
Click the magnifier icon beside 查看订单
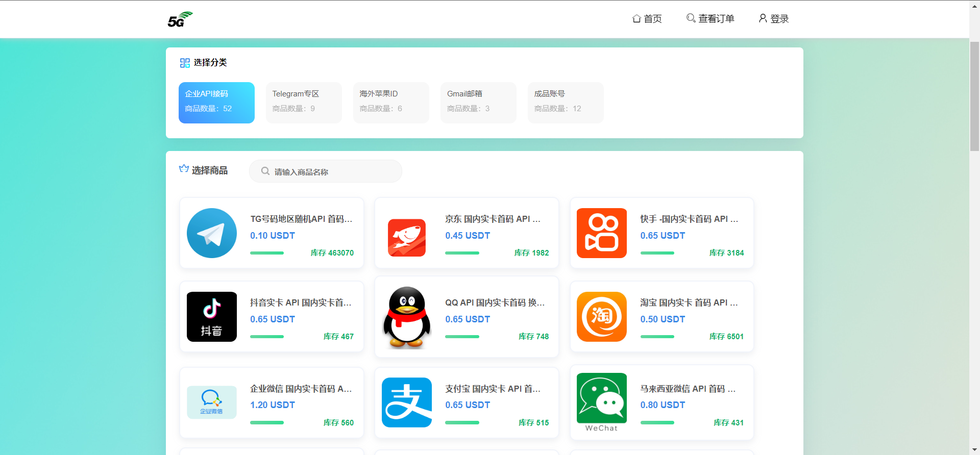(x=691, y=18)
